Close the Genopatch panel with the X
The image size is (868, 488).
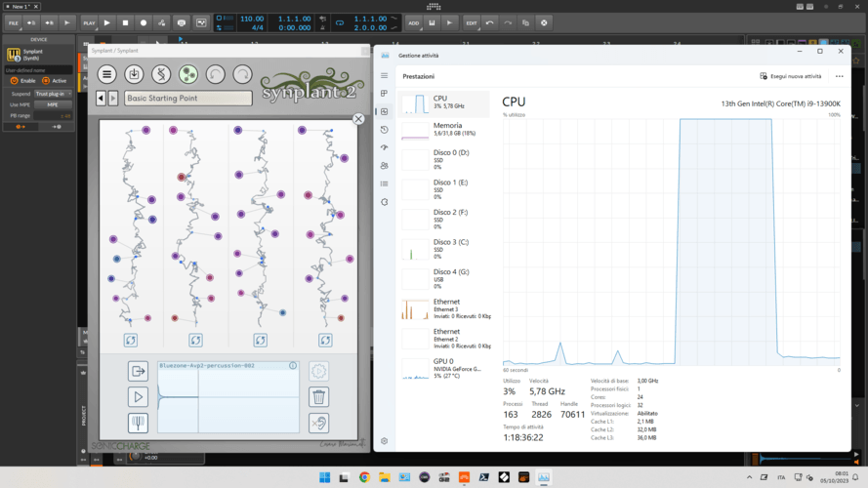(x=358, y=119)
